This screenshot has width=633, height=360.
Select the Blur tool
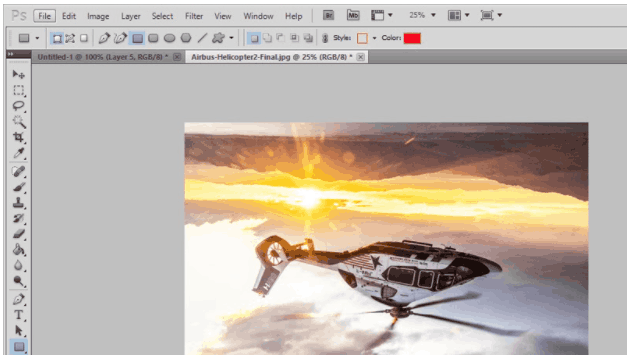point(19,265)
